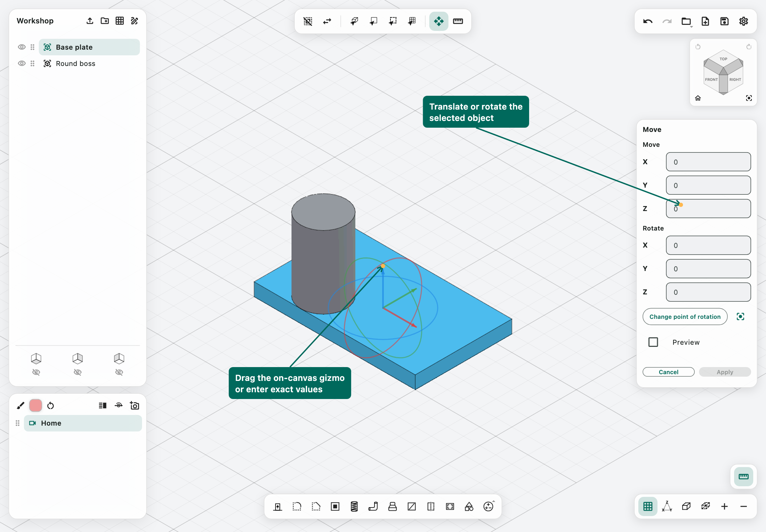This screenshot has width=766, height=532.
Task: Add a new folder in Workshop panel
Action: click(x=105, y=21)
